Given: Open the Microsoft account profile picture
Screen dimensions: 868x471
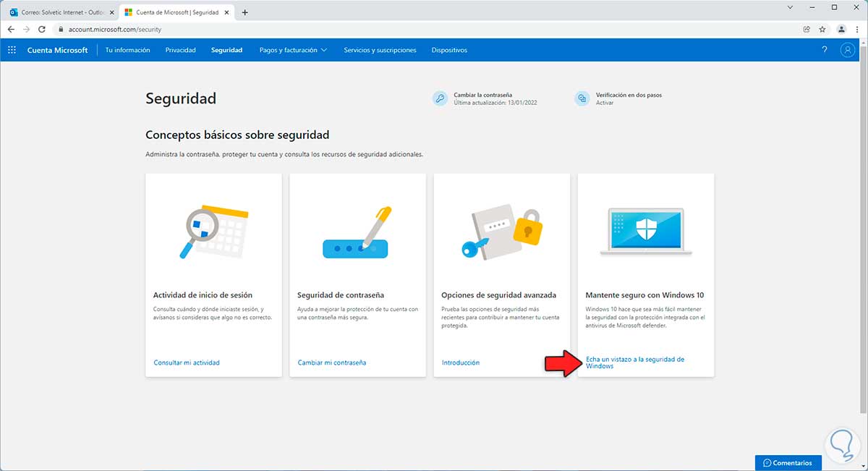Looking at the screenshot, I should 847,50.
